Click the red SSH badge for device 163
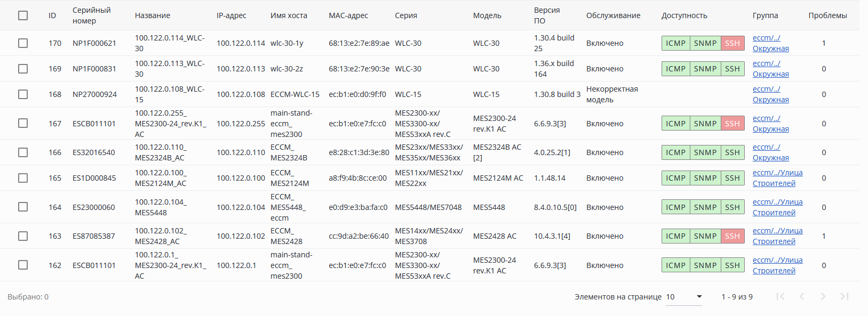The image size is (868, 316). click(x=732, y=236)
